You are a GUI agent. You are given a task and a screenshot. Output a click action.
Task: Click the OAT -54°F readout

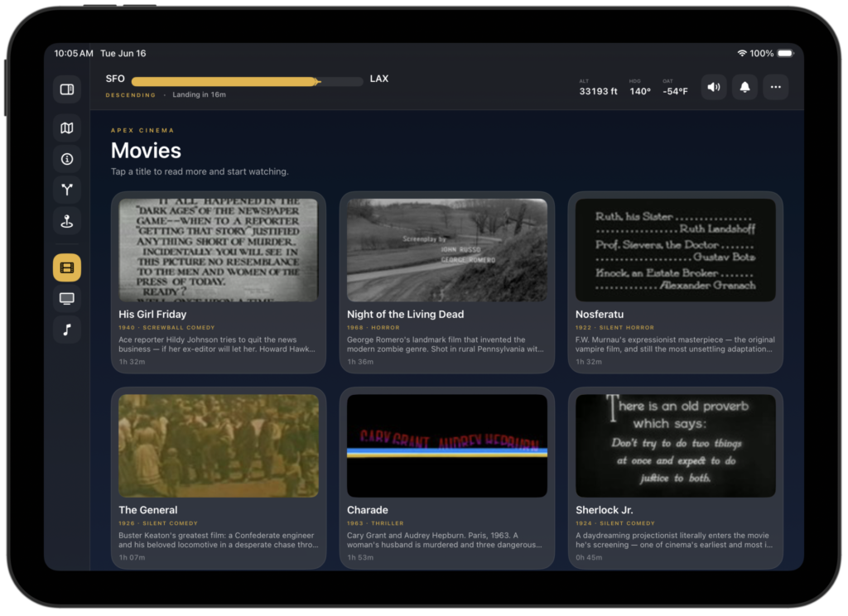point(676,88)
